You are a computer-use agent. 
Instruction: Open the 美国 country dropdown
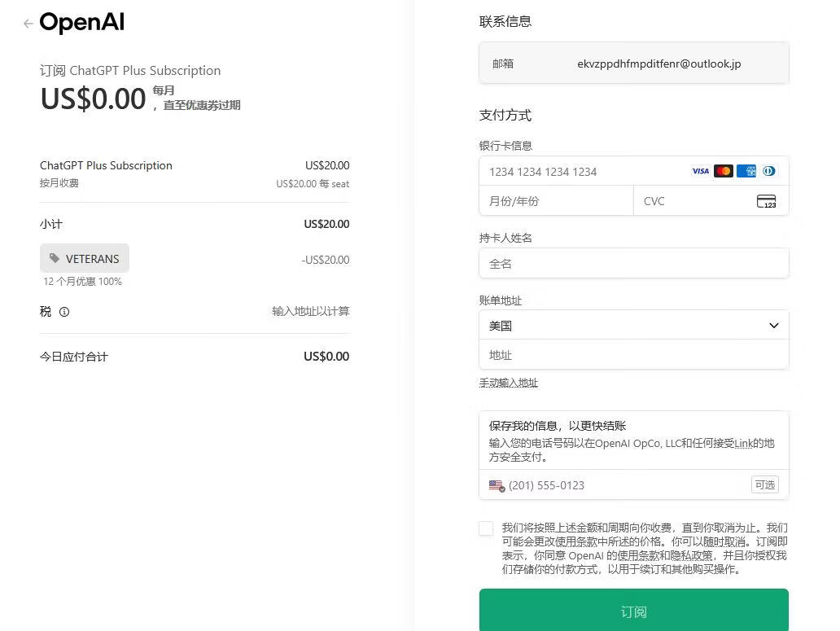(x=633, y=326)
